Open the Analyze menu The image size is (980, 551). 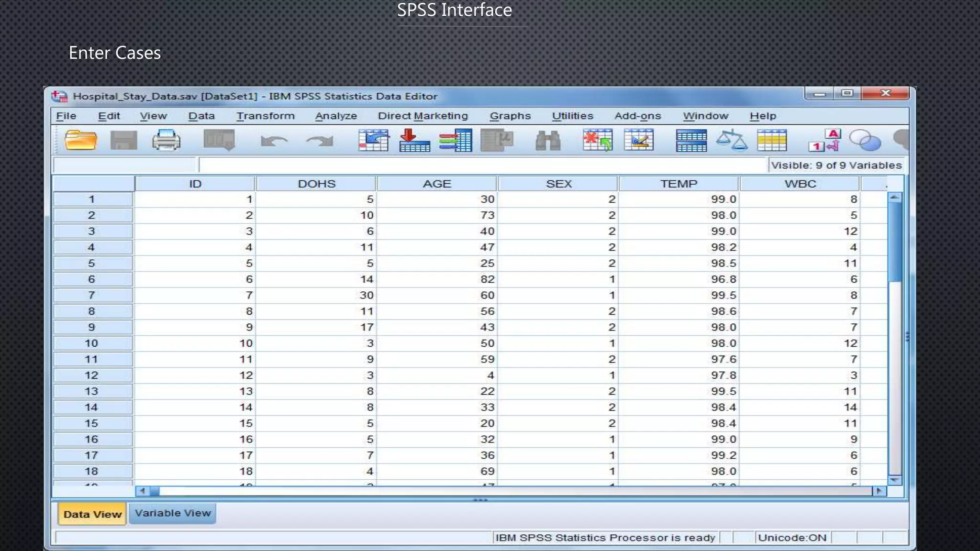click(x=336, y=116)
